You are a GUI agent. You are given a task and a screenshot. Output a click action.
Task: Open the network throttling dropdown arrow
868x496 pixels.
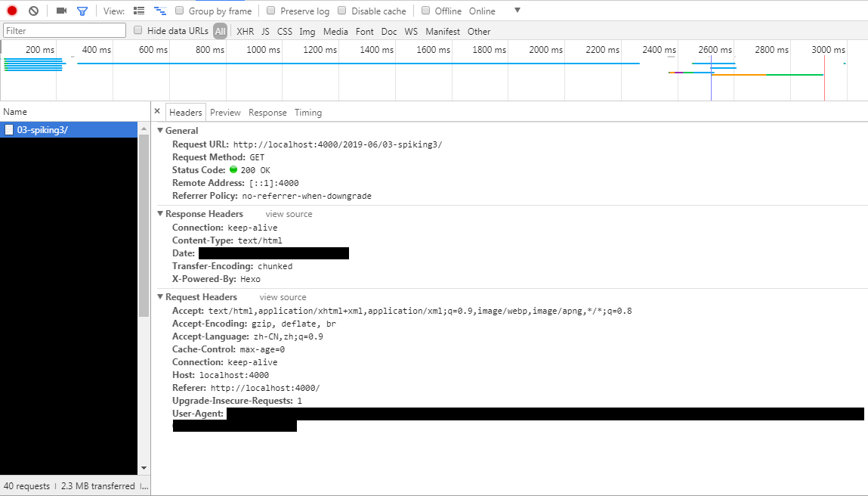pos(517,11)
